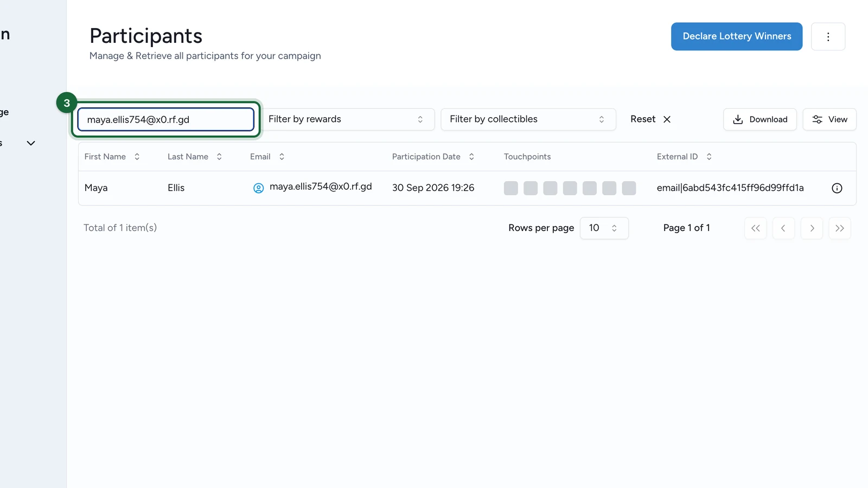
Task: Sort by Participation Date column arrows
Action: coord(471,157)
